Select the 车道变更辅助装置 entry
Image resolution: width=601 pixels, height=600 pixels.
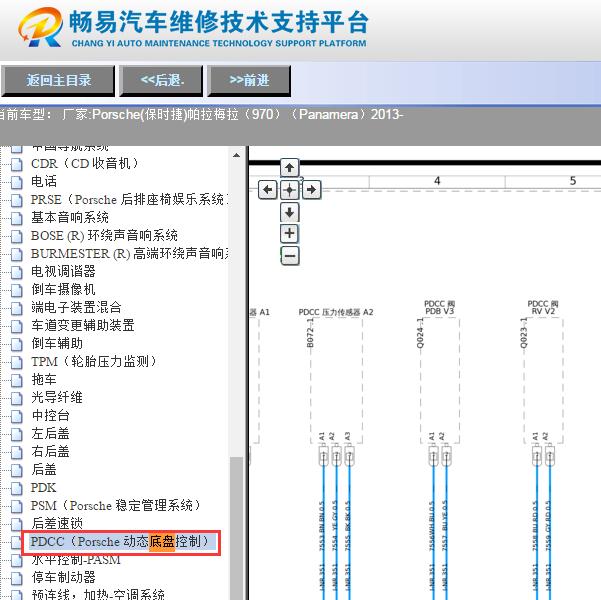click(83, 325)
